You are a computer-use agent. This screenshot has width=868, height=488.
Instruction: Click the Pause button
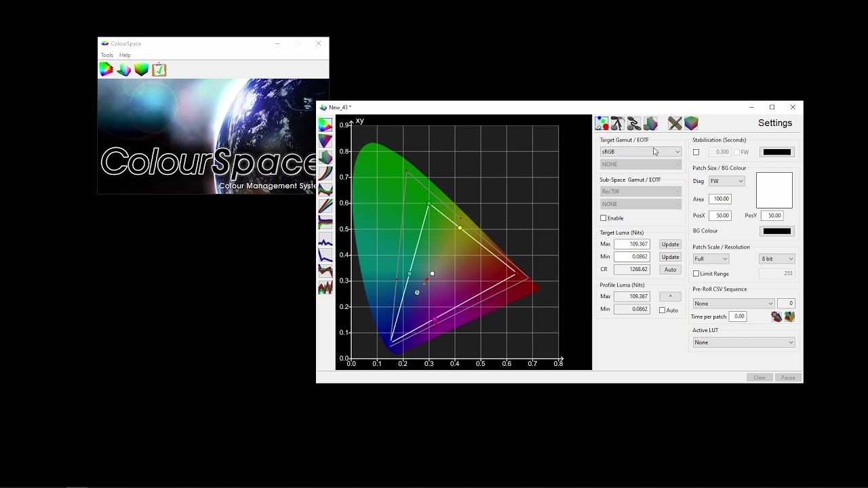click(788, 378)
